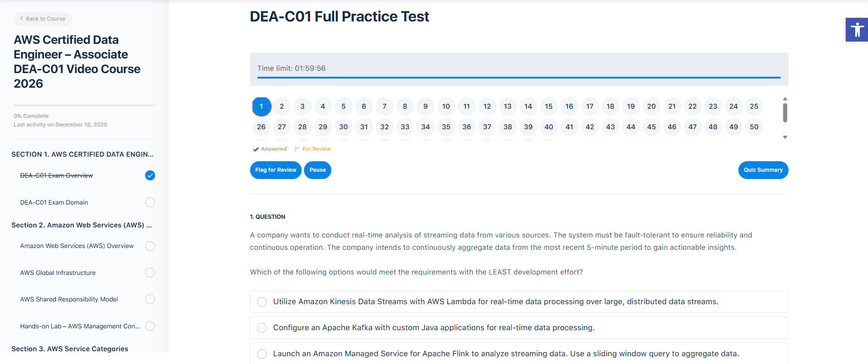Image resolution: width=868 pixels, height=364 pixels.
Task: Expand Section 1 AWS Certified Data Engineer heading
Action: click(x=82, y=154)
